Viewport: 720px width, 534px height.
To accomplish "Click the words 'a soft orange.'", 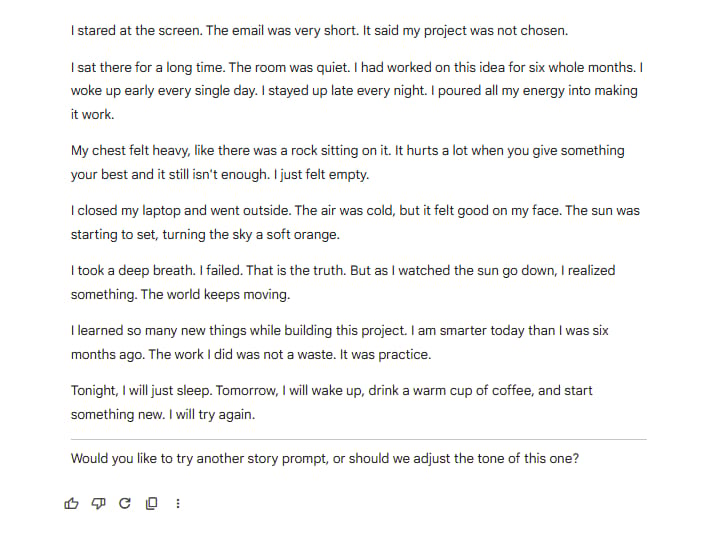I will click(x=298, y=235).
